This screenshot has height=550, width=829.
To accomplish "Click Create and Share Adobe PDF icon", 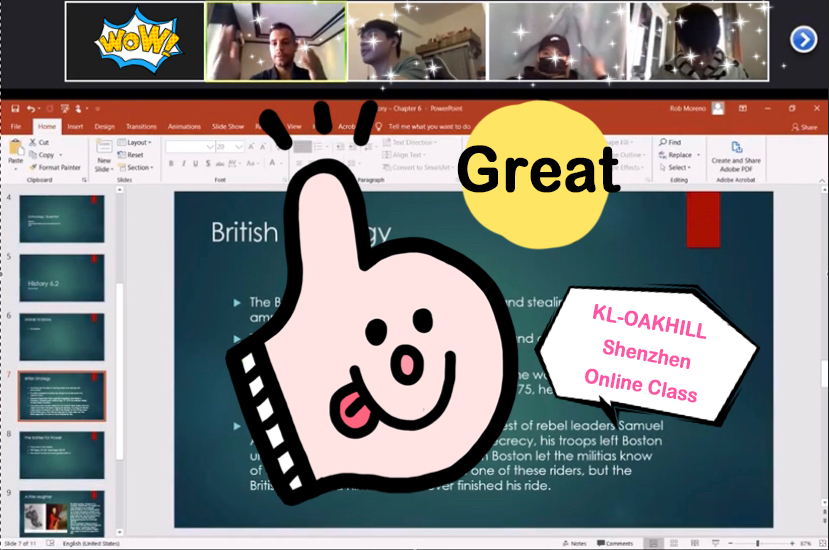I will [736, 147].
